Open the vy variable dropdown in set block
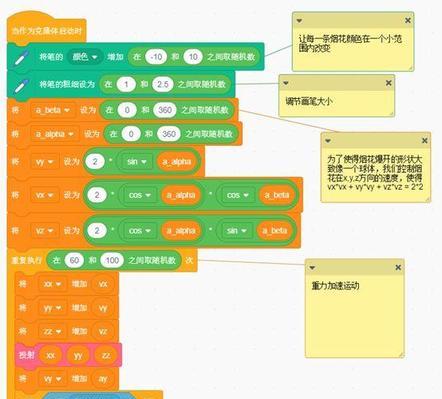The width and height of the screenshot is (442, 399). (x=45, y=162)
